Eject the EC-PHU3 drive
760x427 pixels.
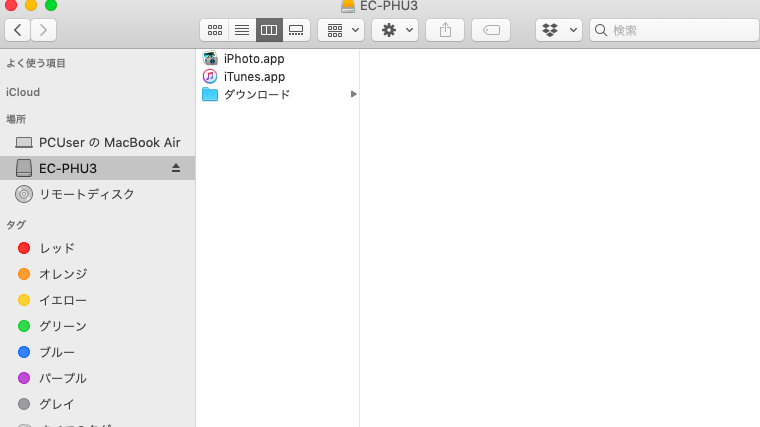click(x=176, y=168)
